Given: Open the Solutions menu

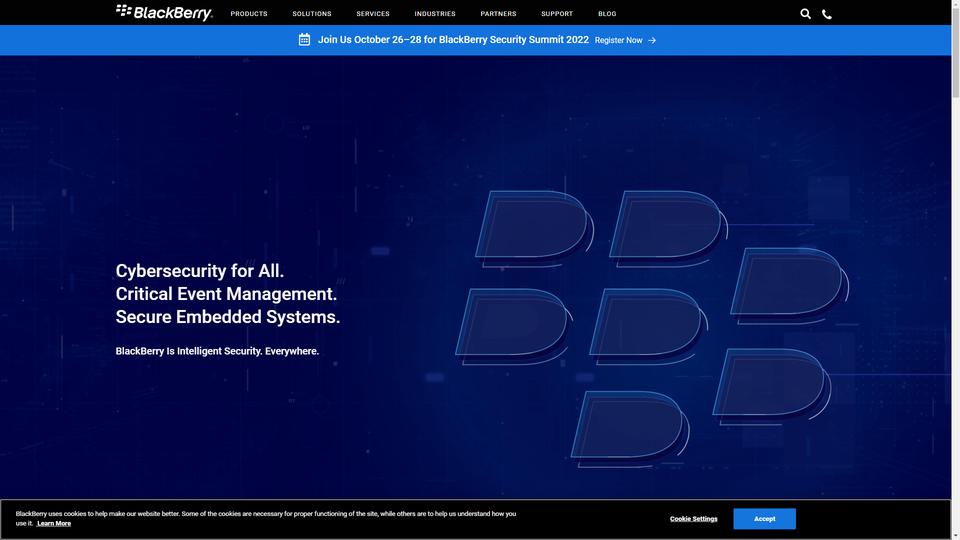Looking at the screenshot, I should click(x=312, y=13).
